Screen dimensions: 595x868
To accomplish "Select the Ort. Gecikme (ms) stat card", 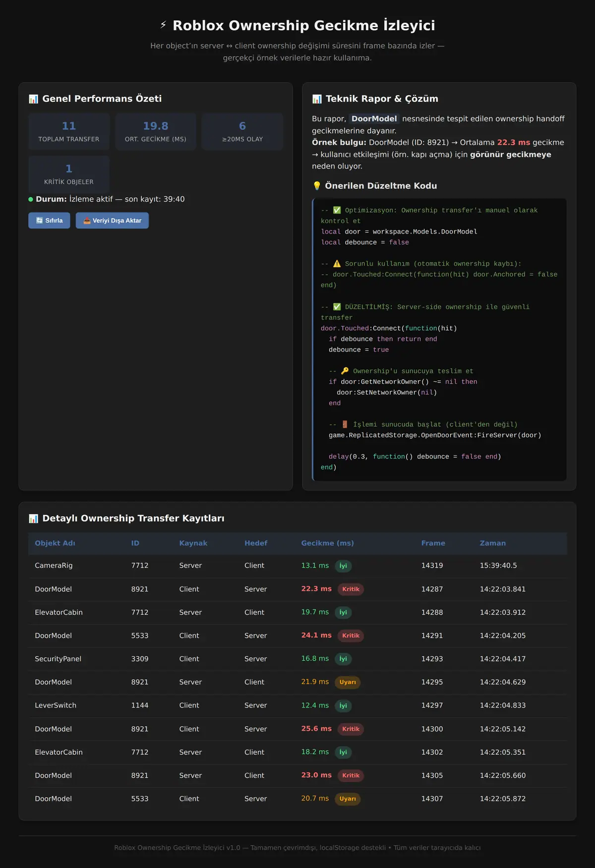I will (156, 131).
